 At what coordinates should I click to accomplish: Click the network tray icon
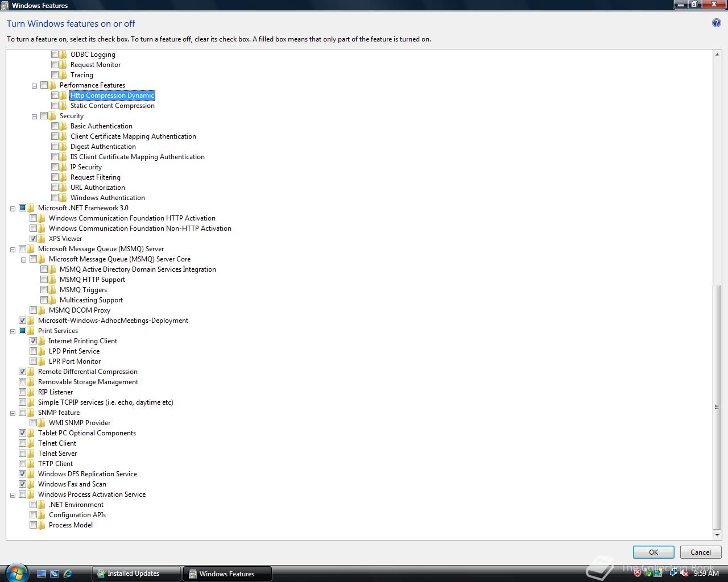click(673, 573)
